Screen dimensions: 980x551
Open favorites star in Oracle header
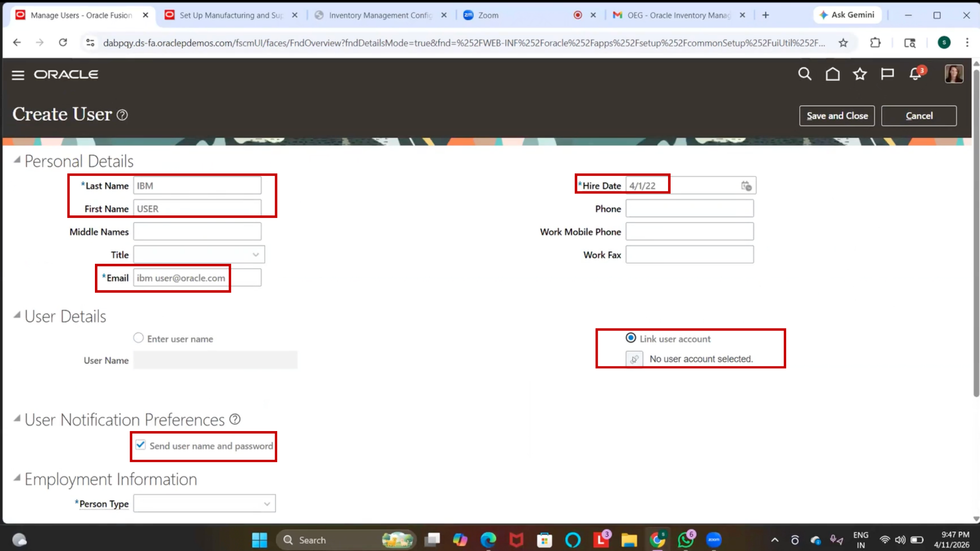click(x=860, y=74)
